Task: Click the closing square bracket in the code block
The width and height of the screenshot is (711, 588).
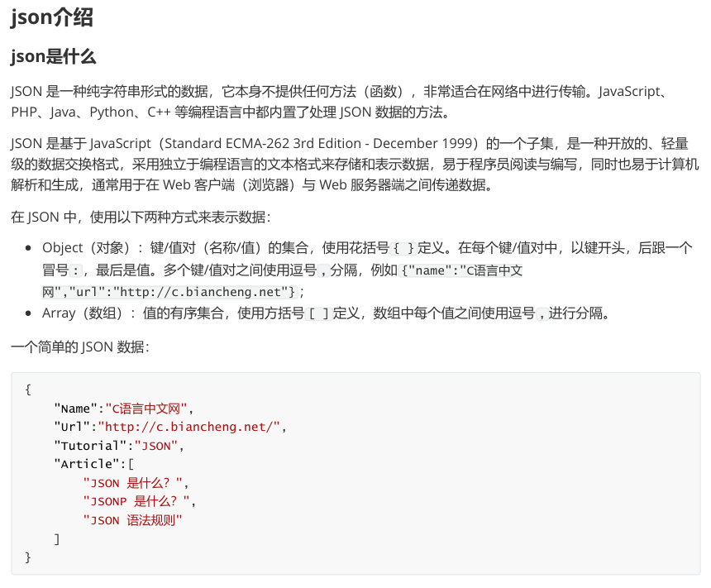Action: [x=57, y=539]
